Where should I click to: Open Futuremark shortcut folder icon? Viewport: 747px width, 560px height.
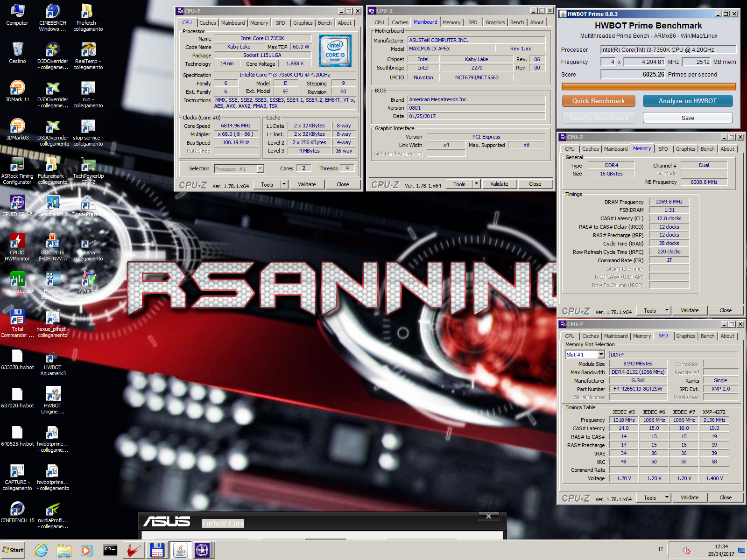click(53, 171)
